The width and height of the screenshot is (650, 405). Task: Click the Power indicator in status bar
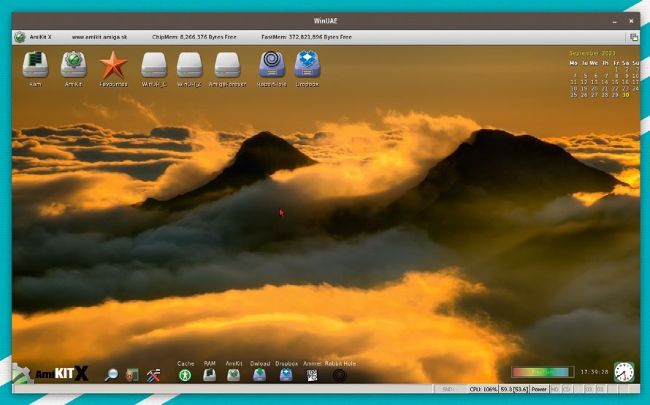[x=539, y=389]
